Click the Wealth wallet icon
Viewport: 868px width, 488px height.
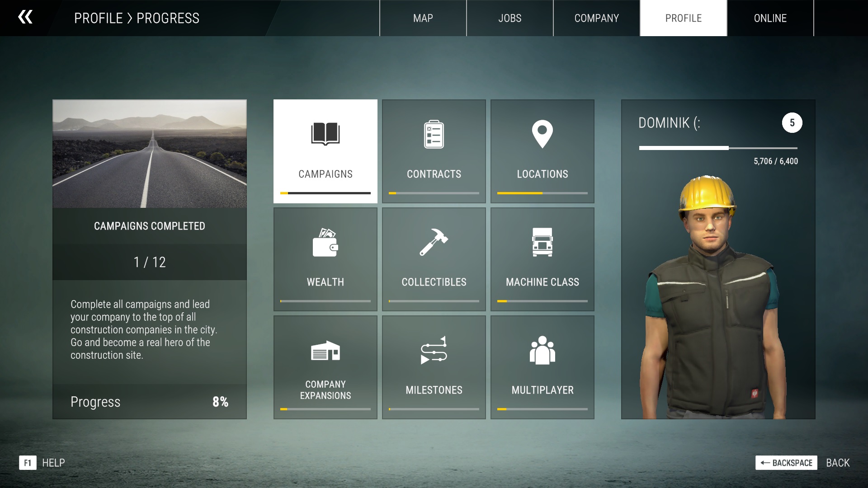[325, 243]
